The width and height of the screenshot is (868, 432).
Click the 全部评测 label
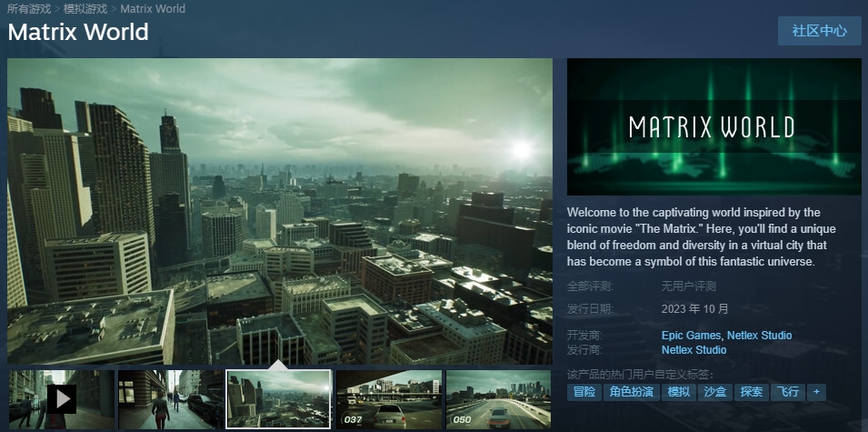point(590,286)
